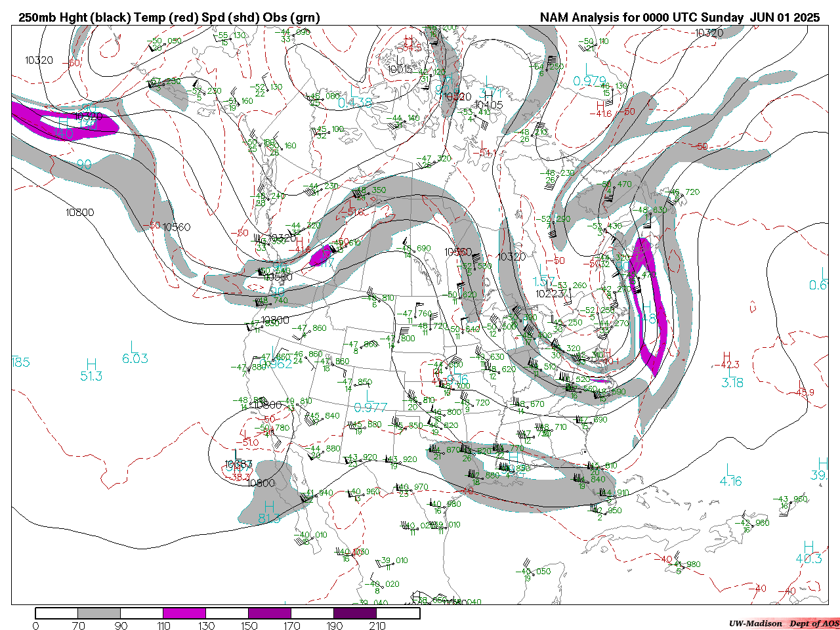Viewport: 840px width, 630px height.
Task: Click the gray 70-90 legend swatch
Action: coord(99,614)
